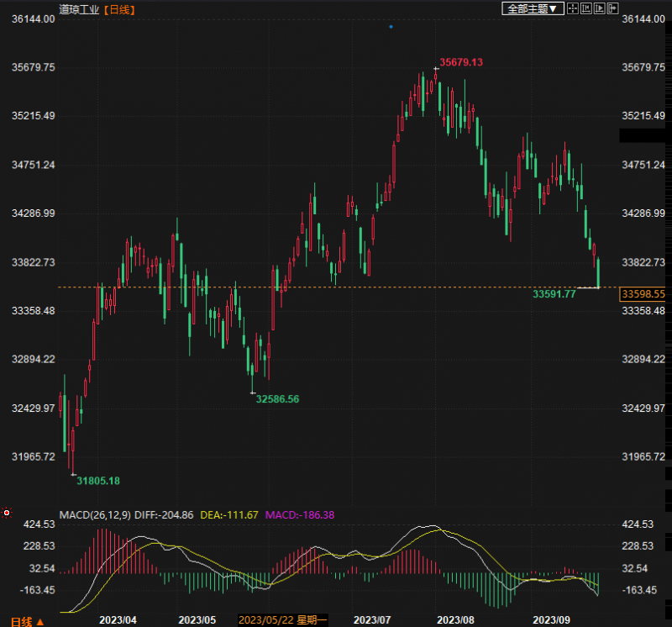Click the 【日线】 period label in title

click(119, 9)
